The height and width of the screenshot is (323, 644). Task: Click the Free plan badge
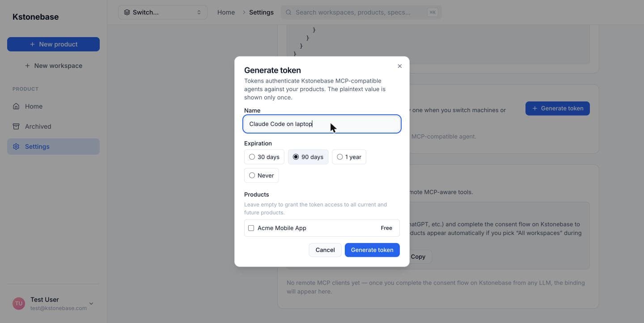coord(386,228)
